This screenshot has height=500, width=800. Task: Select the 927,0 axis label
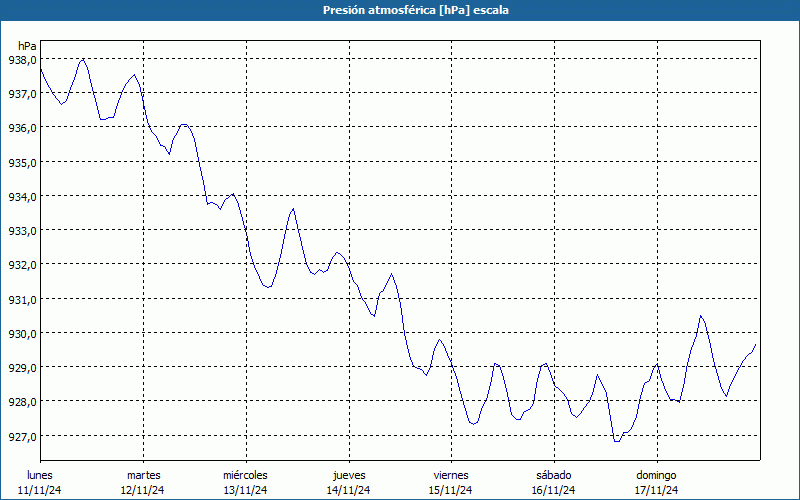tap(22, 437)
